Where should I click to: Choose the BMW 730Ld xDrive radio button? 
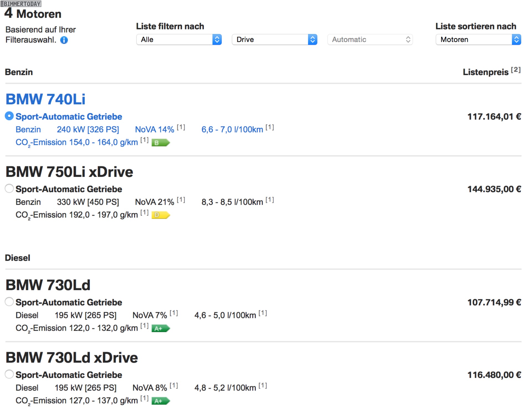9,374
